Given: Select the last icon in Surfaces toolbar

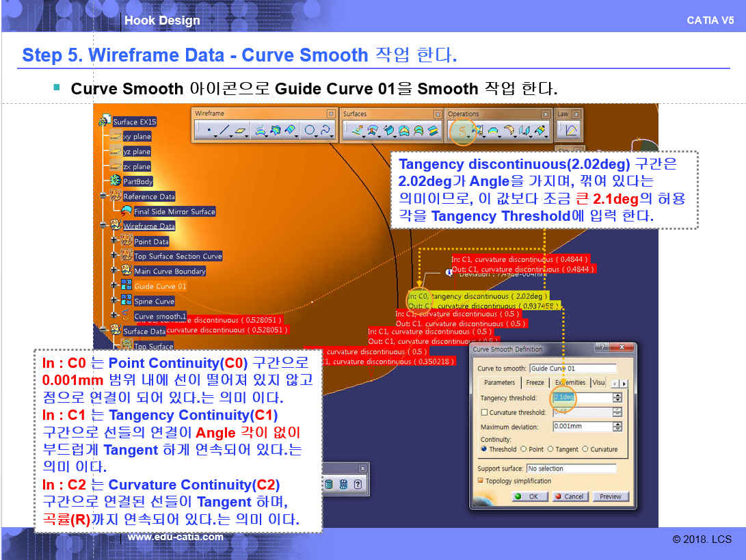Looking at the screenshot, I should (x=432, y=130).
